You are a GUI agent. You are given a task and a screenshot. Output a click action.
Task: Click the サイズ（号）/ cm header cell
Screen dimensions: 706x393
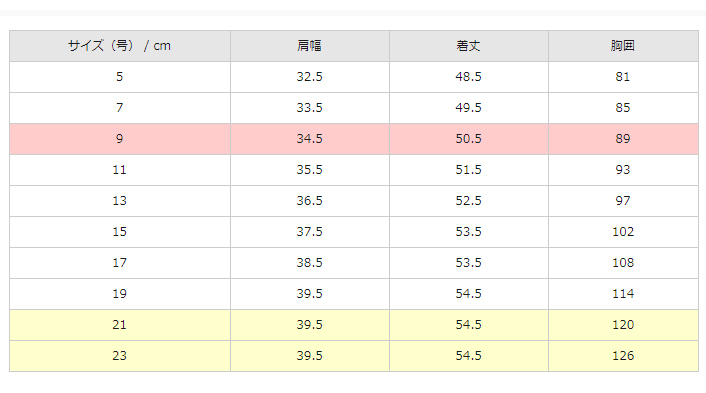[x=120, y=46]
